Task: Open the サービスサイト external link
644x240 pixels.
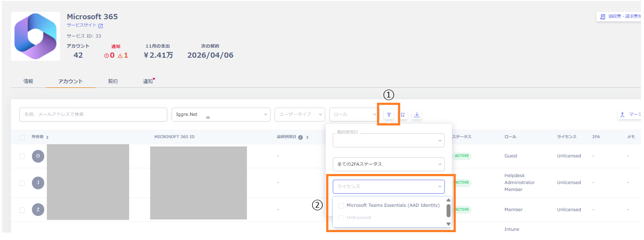Action: pos(85,25)
